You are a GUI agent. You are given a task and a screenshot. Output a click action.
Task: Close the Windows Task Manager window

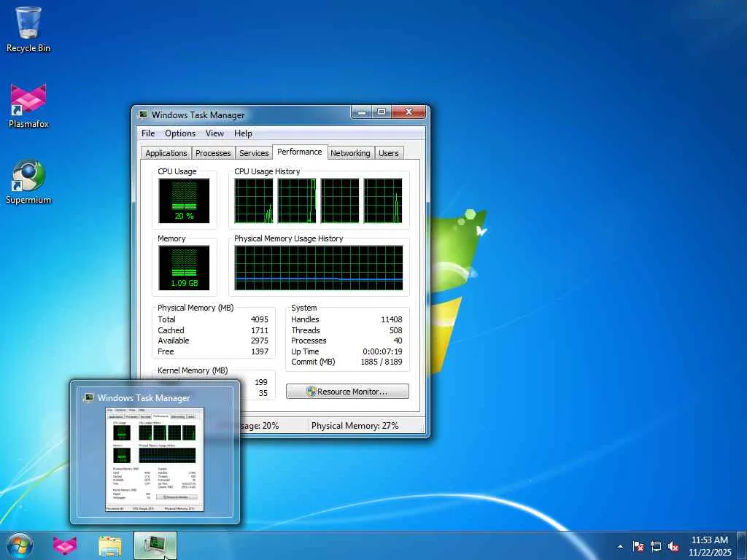pyautogui.click(x=409, y=112)
